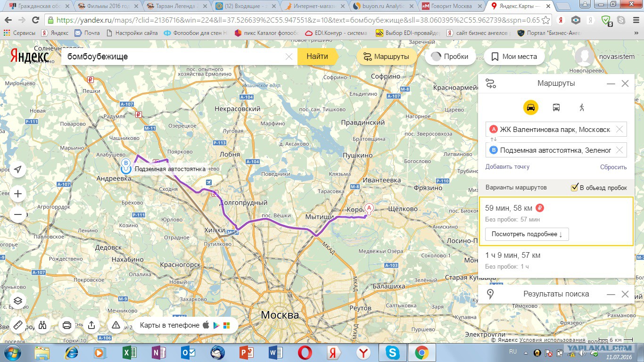Image resolution: width=644 pixels, height=362 pixels.
Task: Switch to the Тарзан Легенда browser tab
Action: (x=176, y=7)
